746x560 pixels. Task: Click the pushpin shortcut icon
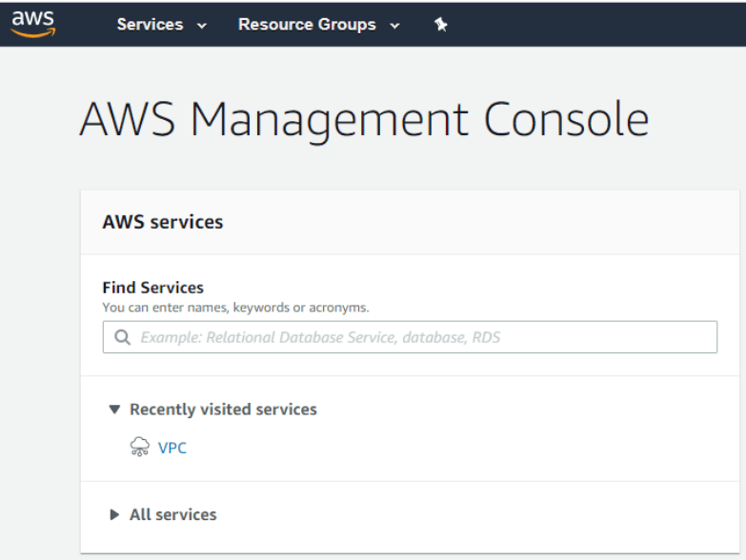[x=441, y=25]
